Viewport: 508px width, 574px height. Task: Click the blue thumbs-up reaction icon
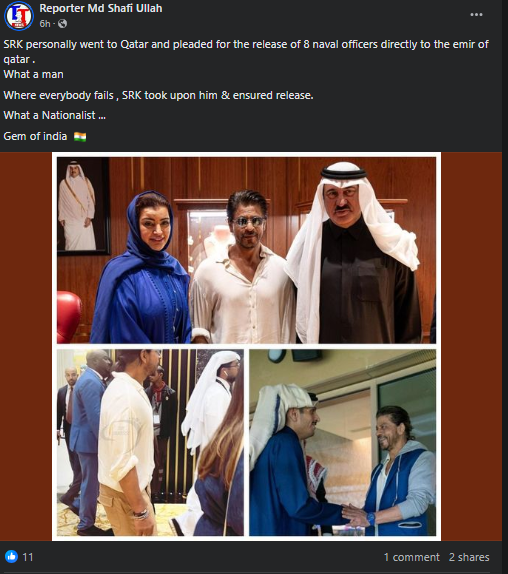point(11,557)
